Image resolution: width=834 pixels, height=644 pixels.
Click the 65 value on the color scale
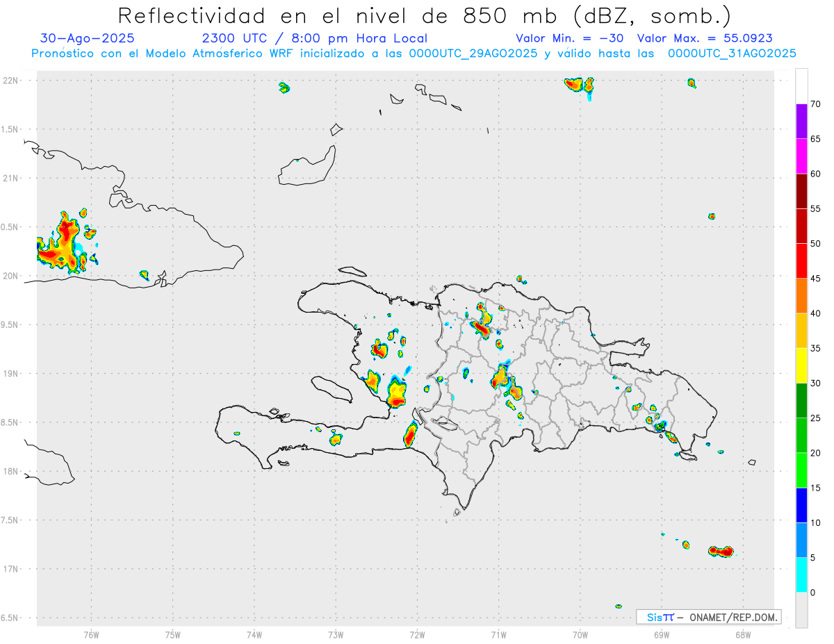pos(815,139)
